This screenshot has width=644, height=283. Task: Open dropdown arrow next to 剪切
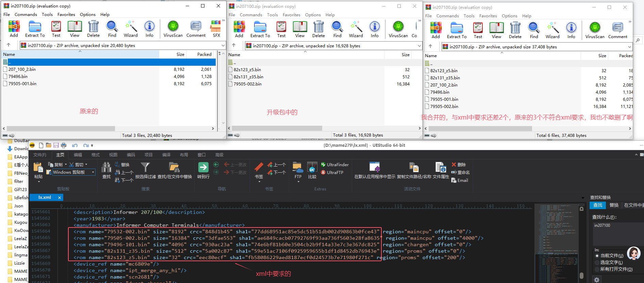coord(86,164)
